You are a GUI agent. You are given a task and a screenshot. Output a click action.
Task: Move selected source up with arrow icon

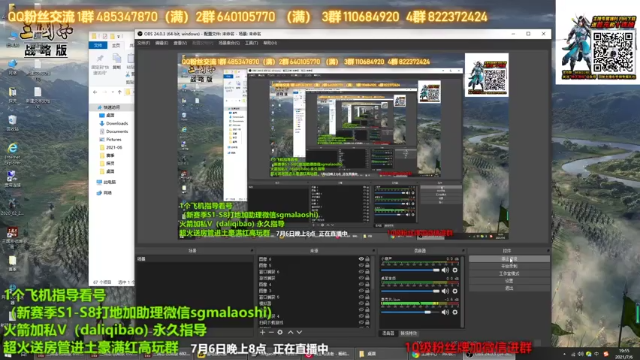pos(290,332)
